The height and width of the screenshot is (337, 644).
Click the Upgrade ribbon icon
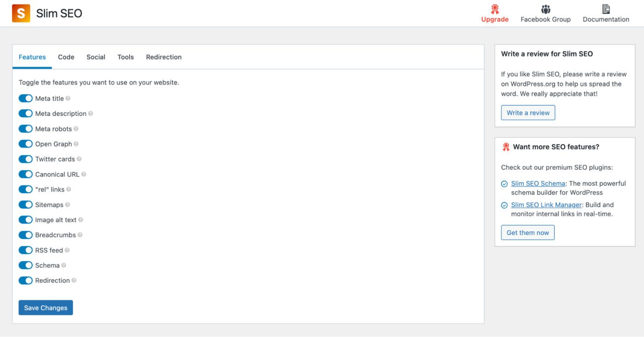coord(495,9)
